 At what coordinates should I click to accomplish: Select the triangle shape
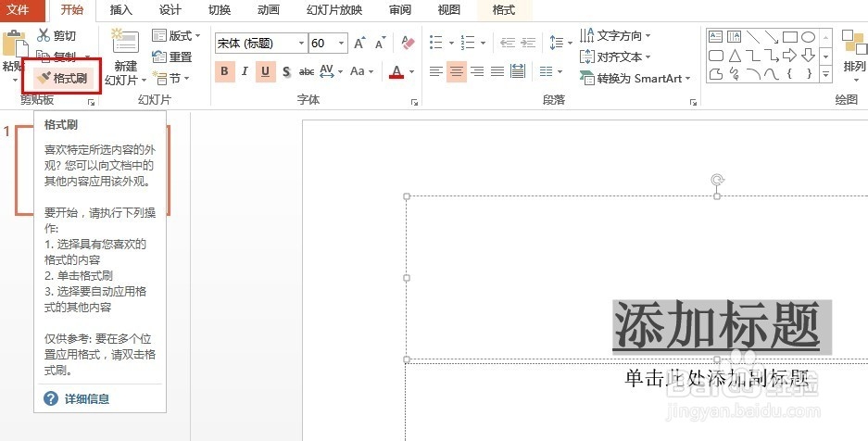[x=735, y=56]
